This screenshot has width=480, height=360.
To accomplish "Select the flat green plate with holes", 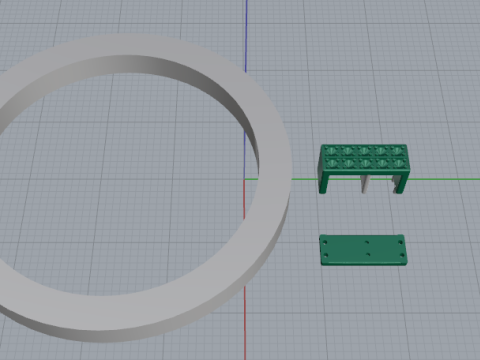I will [363, 250].
